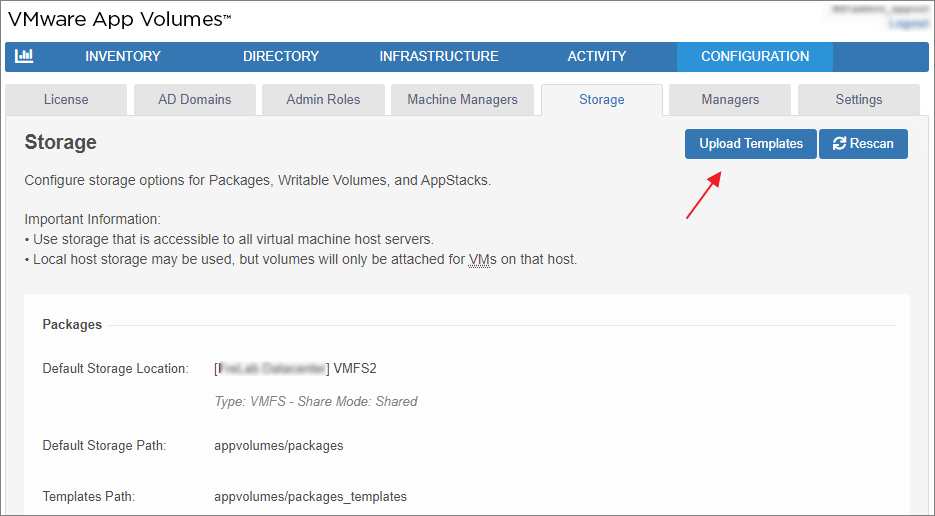Image resolution: width=935 pixels, height=516 pixels.
Task: Switch to the ACTIVITY section
Action: click(x=597, y=57)
